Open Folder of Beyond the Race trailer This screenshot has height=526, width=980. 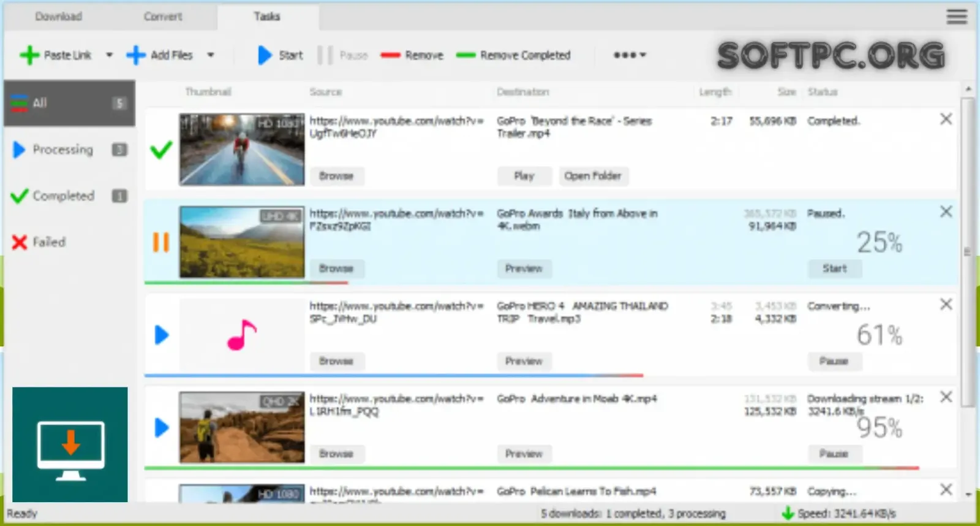[593, 176]
